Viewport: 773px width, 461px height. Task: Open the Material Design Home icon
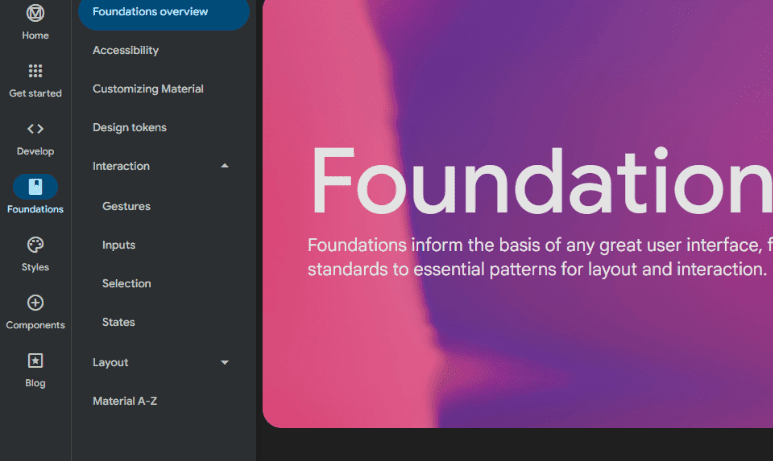pos(35,13)
